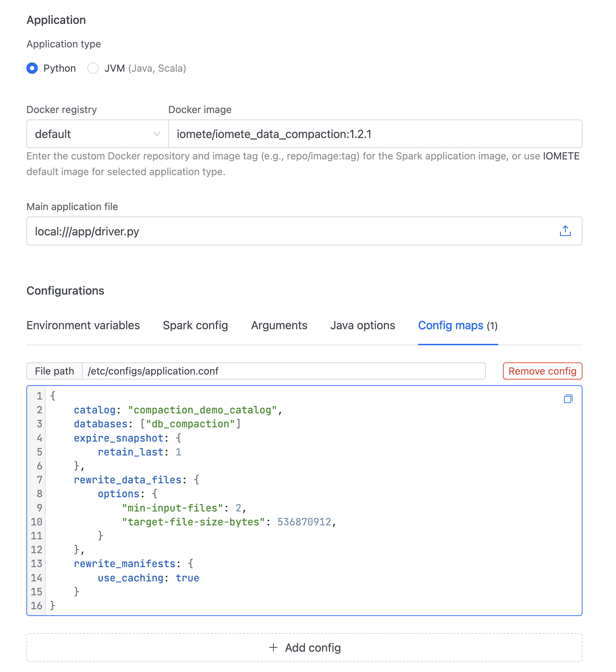Click the Add config button
616x672 pixels.
[x=304, y=648]
